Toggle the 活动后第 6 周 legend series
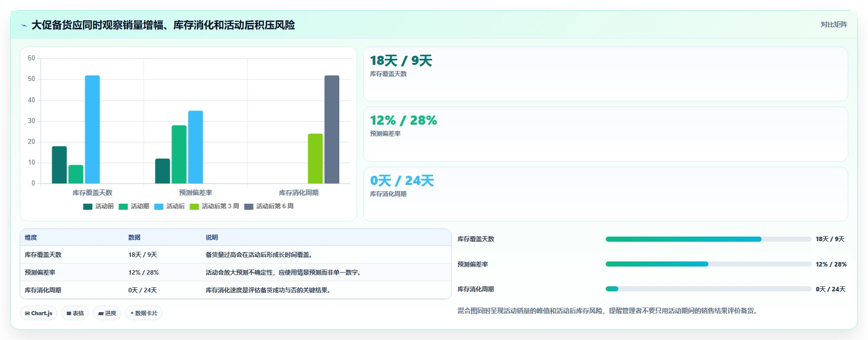The image size is (868, 340). pyautogui.click(x=269, y=206)
